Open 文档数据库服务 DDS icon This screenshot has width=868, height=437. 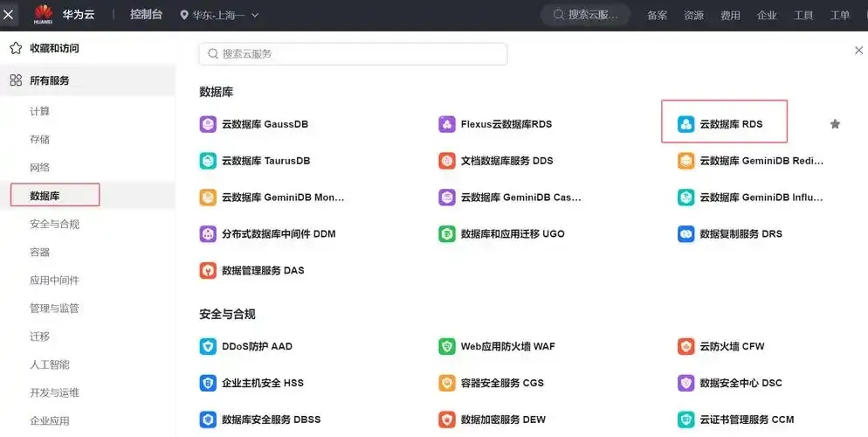447,161
